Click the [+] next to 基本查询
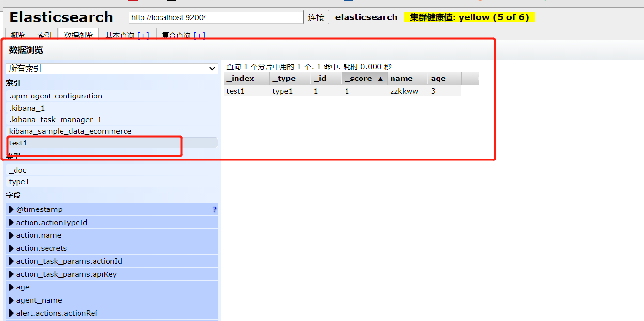Viewport: 644px width, 321px height. (143, 35)
